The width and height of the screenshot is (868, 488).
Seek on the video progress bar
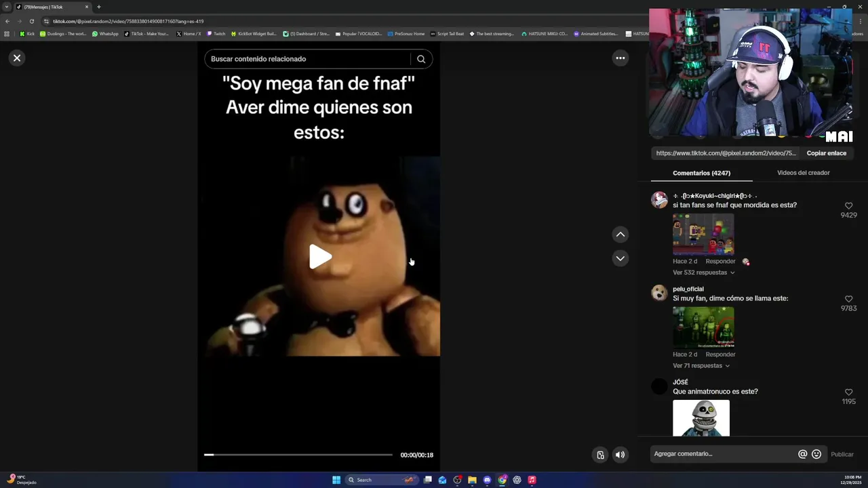click(298, 455)
